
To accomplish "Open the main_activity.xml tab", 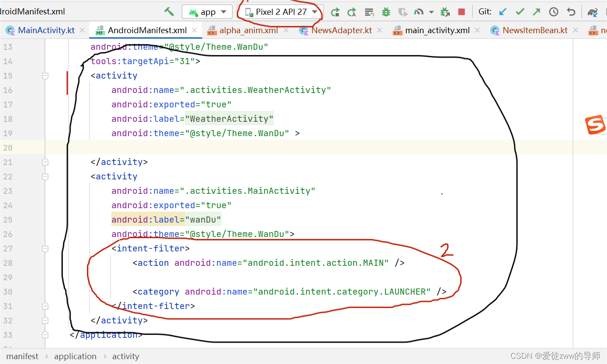I will point(438,30).
